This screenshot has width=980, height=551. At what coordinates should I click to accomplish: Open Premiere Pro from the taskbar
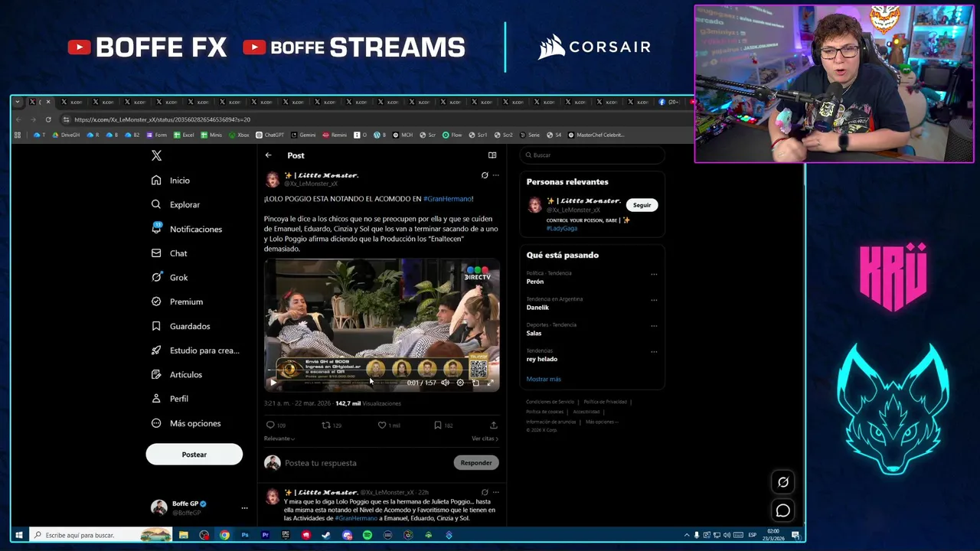(x=265, y=535)
